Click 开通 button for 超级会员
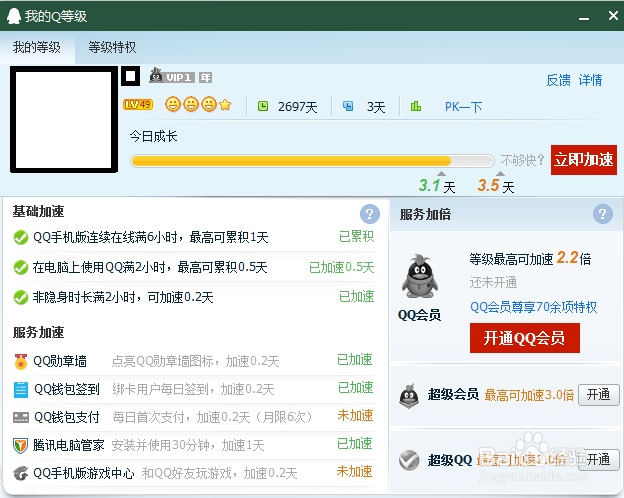 point(599,395)
